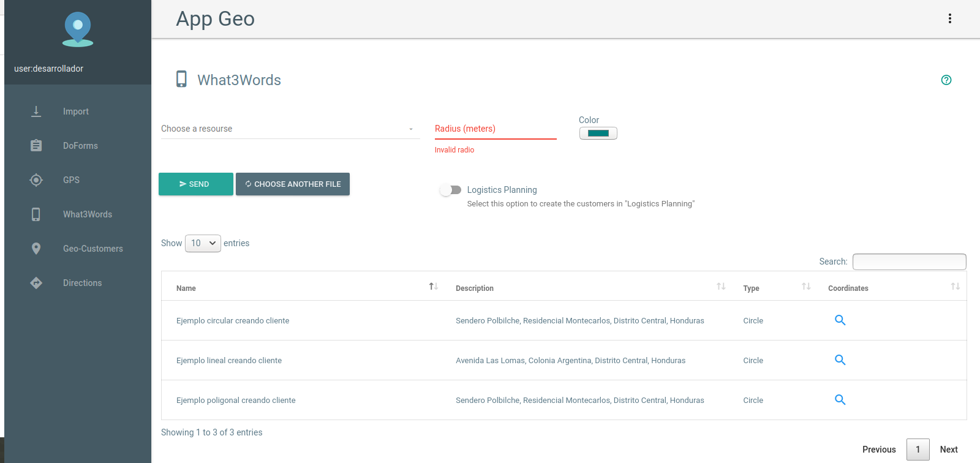The width and height of the screenshot is (980, 463).
Task: View coordinates for Ejemplo lineal creando cliente
Action: 840,360
